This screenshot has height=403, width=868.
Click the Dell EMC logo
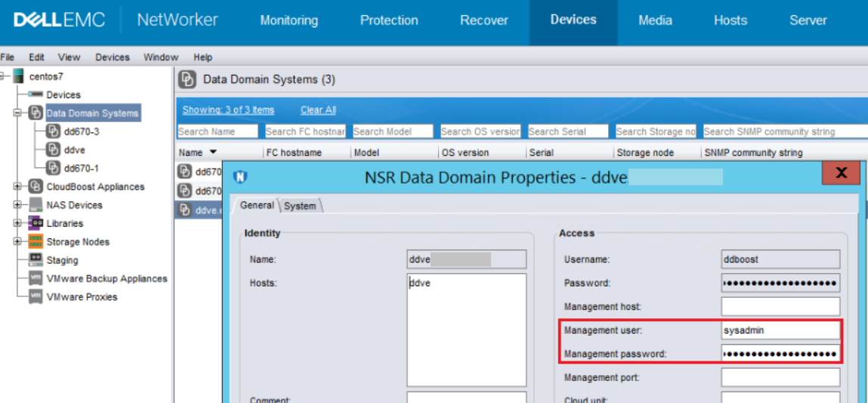59,20
